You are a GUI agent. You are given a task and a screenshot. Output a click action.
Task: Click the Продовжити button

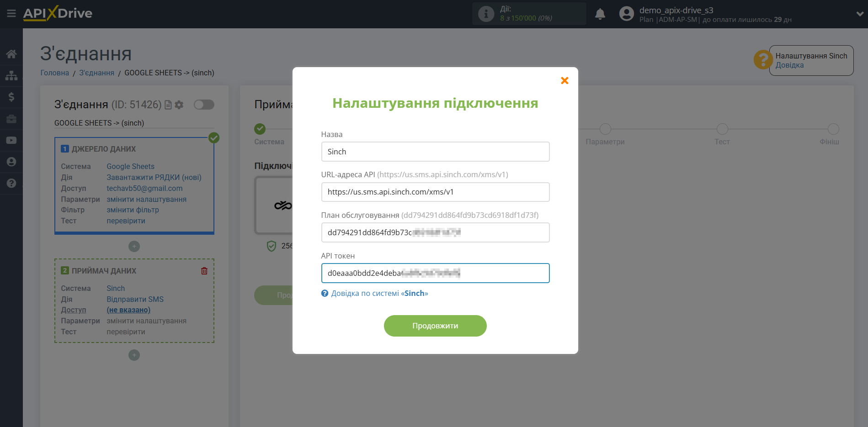tap(435, 326)
